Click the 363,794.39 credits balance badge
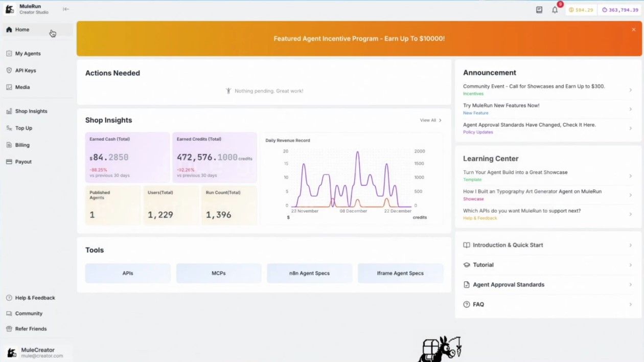Viewport: 644px width, 362px height. (x=620, y=10)
